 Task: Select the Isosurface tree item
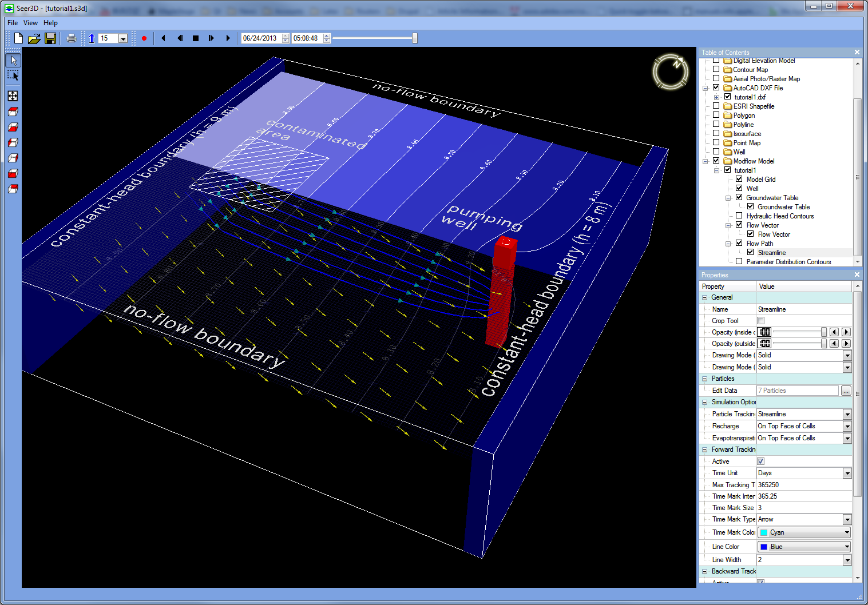tap(747, 134)
